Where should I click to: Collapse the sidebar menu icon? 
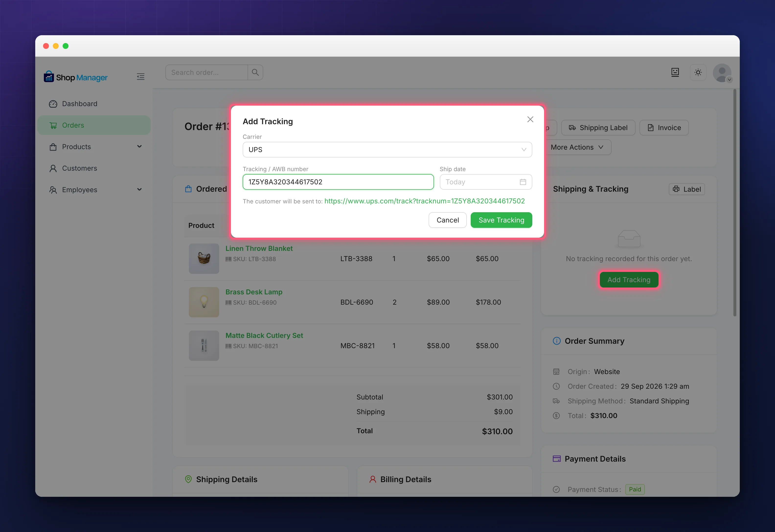click(140, 77)
